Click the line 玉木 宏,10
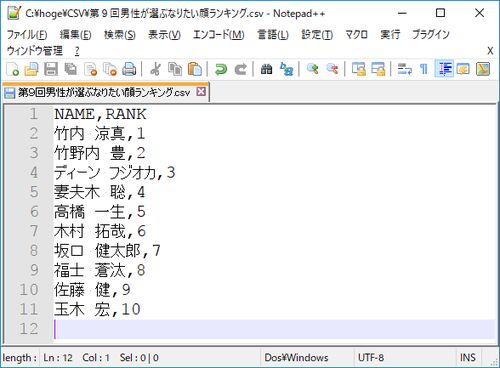Image resolution: width=500 pixels, height=368 pixels. pos(97,309)
